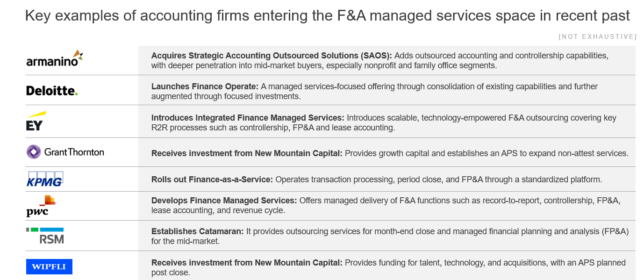Click the blue KPMG logo
644x280 pixels.
tap(45, 179)
